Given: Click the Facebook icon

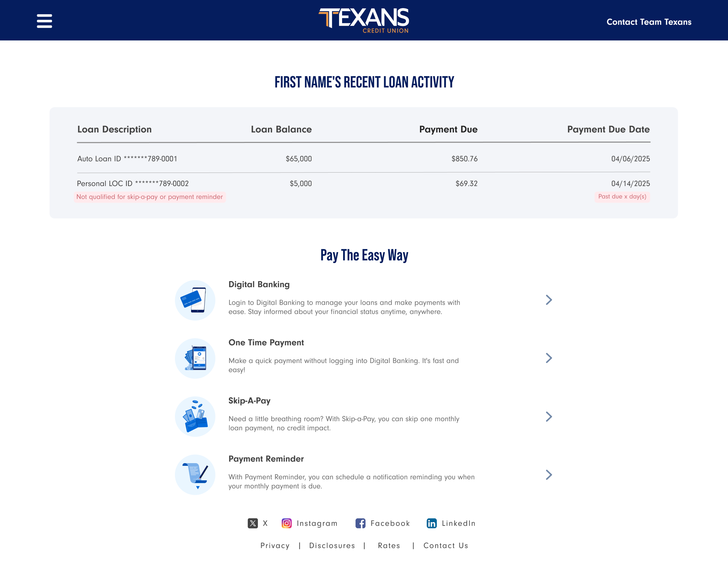Looking at the screenshot, I should (x=360, y=523).
